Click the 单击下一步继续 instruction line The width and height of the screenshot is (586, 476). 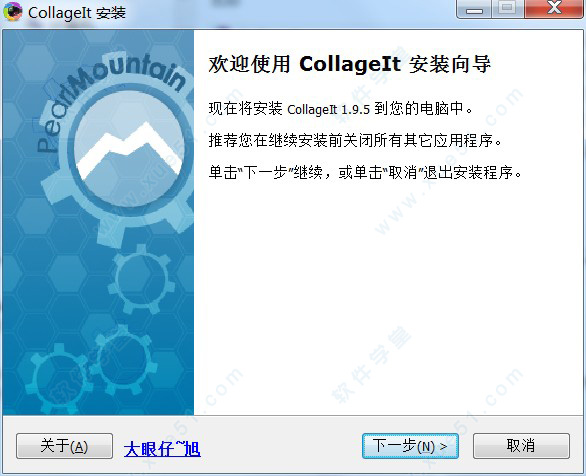(x=365, y=172)
